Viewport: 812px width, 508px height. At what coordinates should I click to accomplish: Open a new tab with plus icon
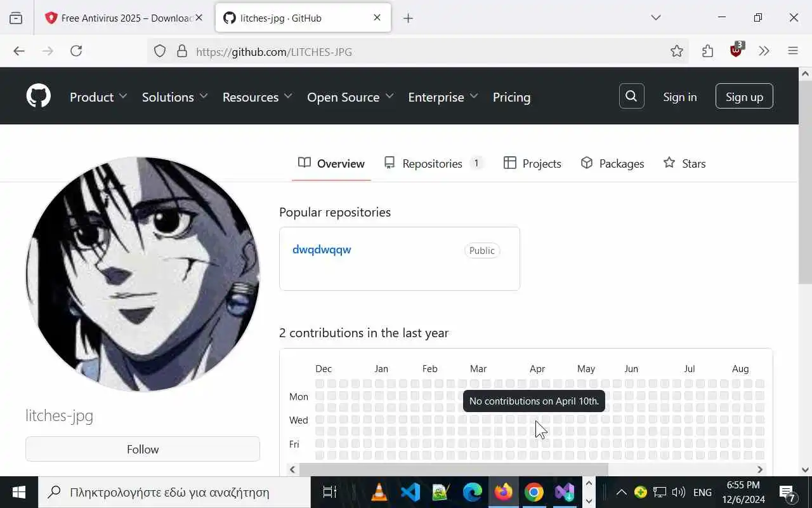point(408,18)
